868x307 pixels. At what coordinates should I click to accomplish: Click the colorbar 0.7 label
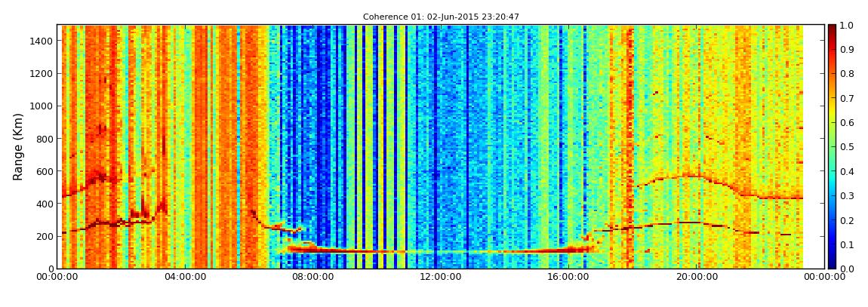846,99
